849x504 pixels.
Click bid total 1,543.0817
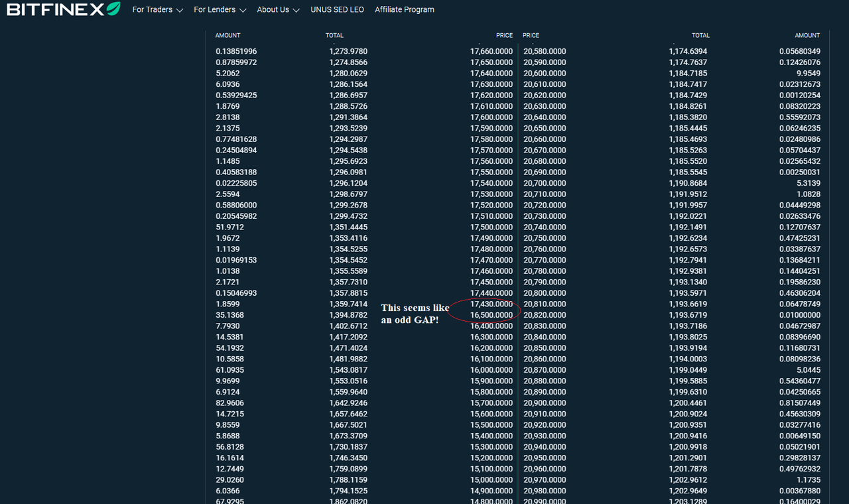tap(348, 370)
